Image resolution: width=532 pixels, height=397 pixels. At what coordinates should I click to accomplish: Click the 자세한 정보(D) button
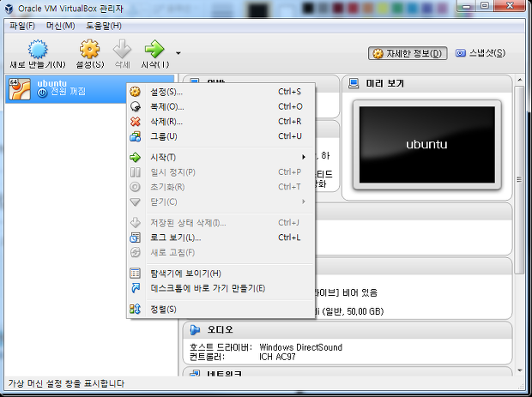[408, 53]
